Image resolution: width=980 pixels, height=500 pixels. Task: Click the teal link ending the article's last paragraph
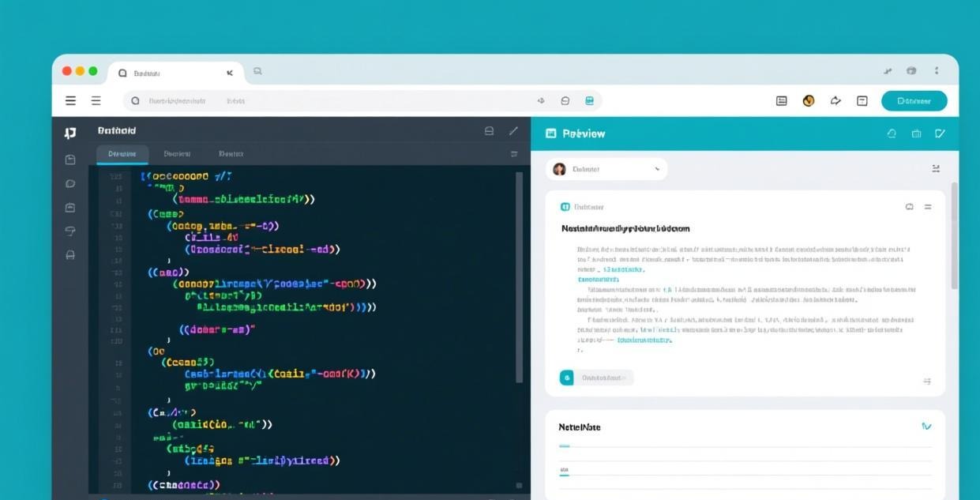(x=644, y=340)
